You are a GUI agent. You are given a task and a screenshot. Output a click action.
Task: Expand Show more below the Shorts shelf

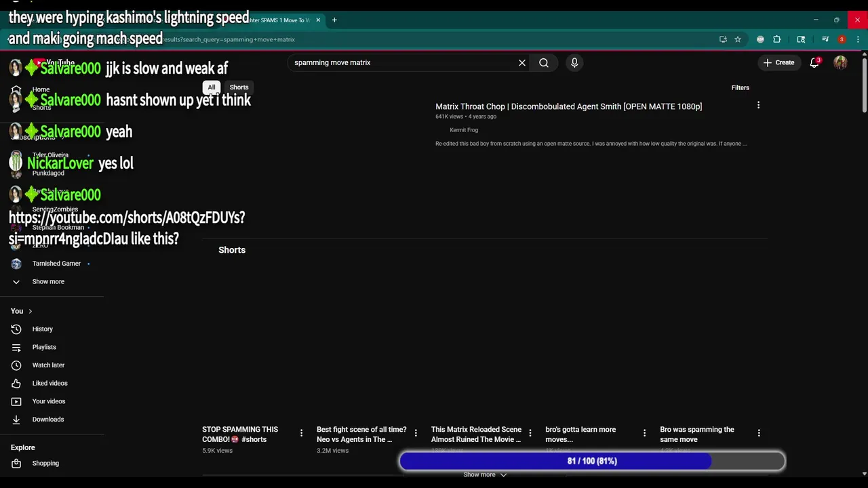click(485, 474)
